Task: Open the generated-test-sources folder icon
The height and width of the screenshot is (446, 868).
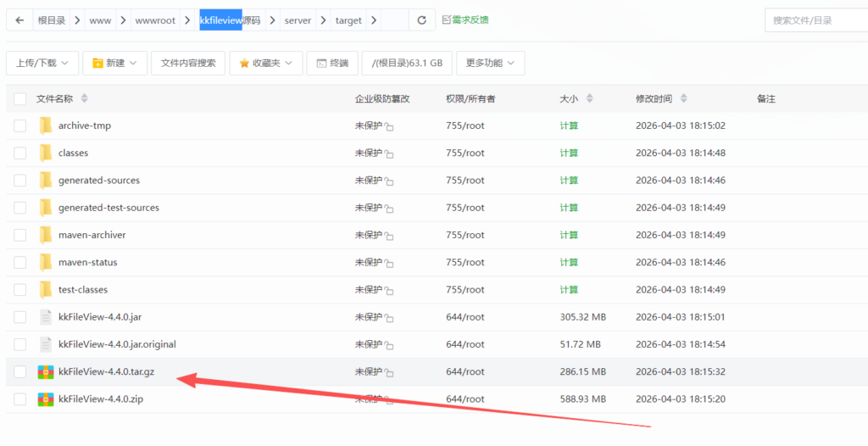Action: click(46, 208)
